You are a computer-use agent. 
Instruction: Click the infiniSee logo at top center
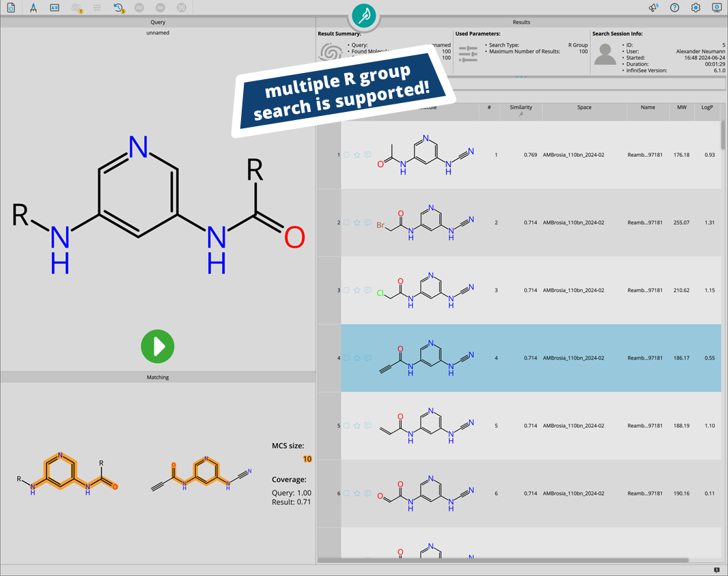[x=363, y=16]
